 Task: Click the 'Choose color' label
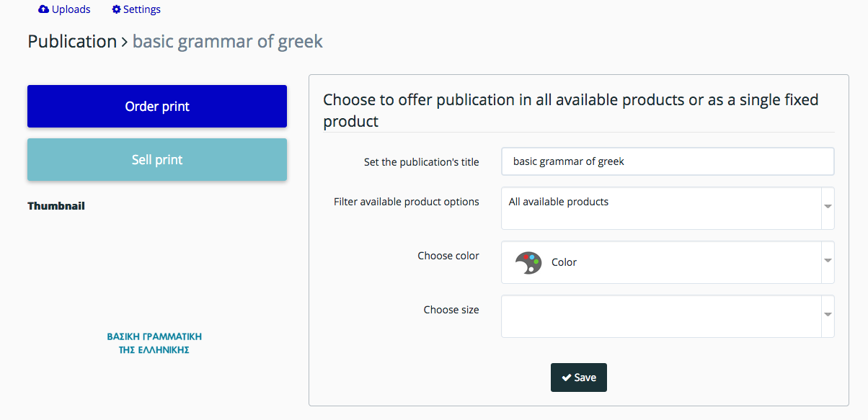tap(448, 256)
